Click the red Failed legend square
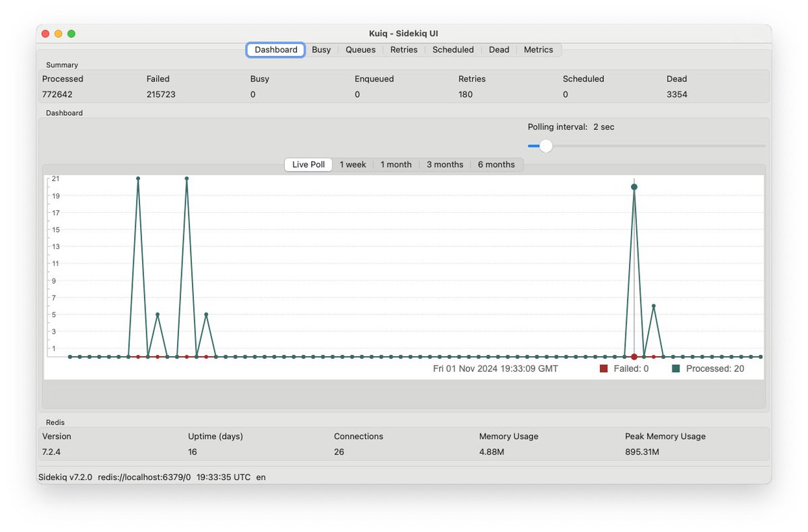 point(604,368)
